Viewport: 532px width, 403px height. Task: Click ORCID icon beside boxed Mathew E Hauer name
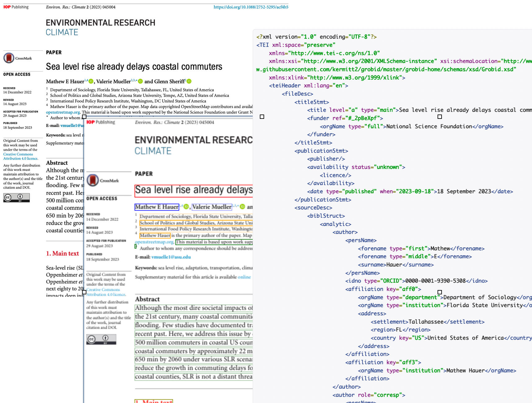(x=186, y=207)
